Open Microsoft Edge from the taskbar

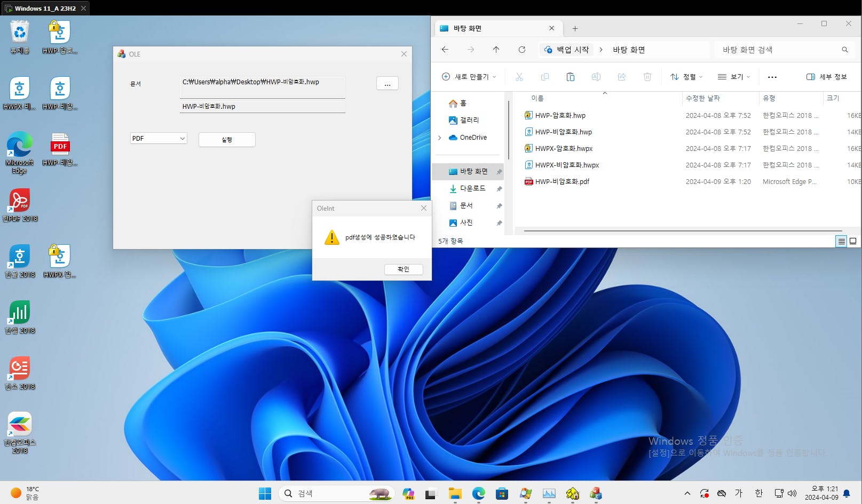pos(479,493)
